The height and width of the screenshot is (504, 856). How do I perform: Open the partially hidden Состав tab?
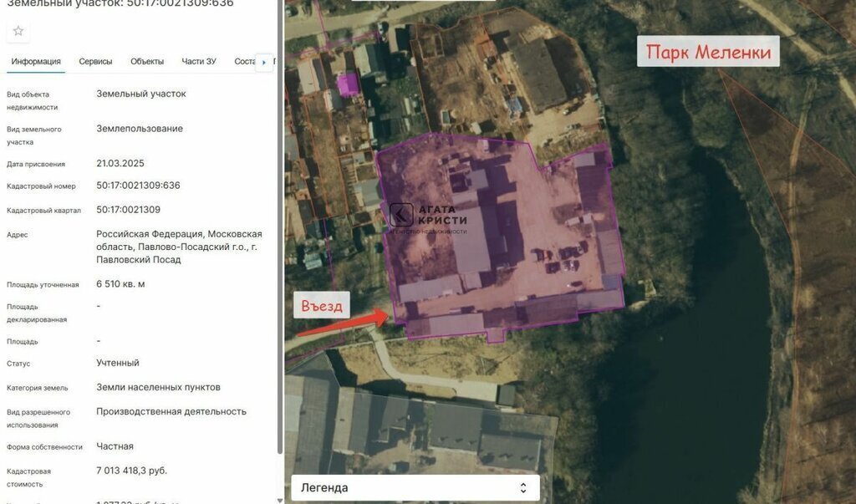coord(245,62)
